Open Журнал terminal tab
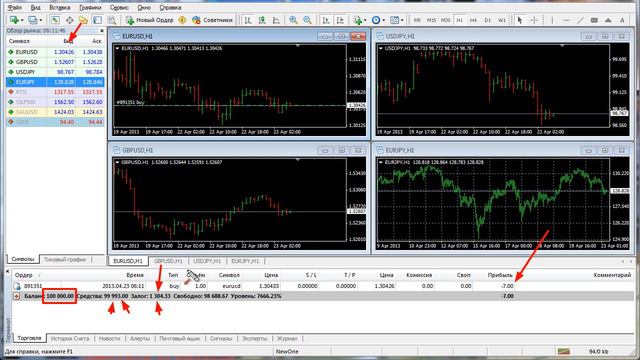The width and height of the screenshot is (640, 360). point(287,338)
